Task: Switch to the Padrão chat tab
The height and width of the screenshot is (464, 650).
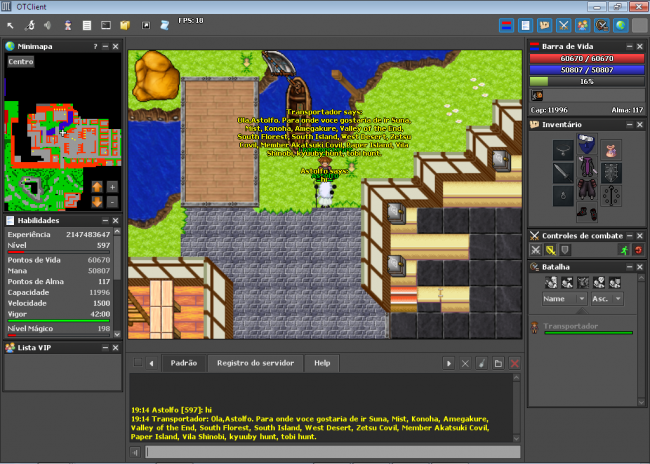Action: click(x=184, y=363)
